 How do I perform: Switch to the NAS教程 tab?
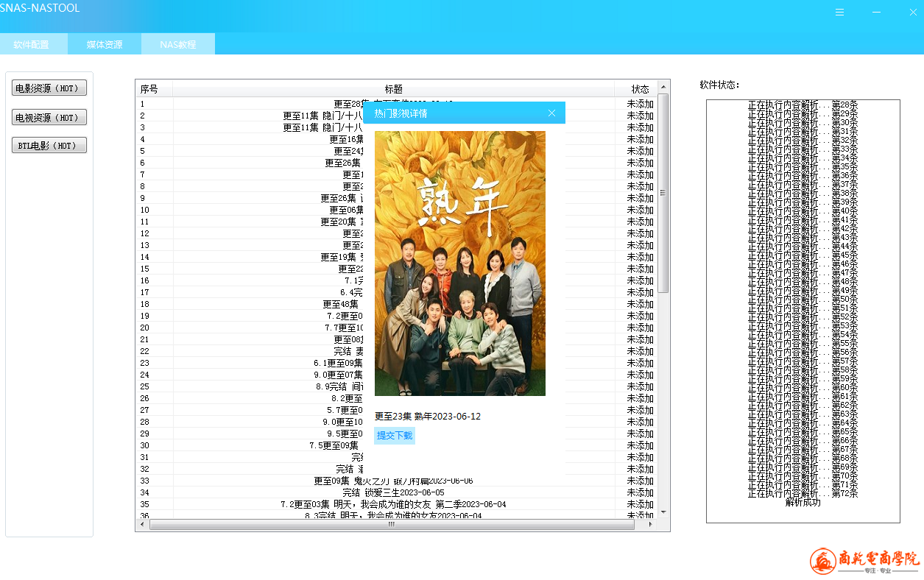click(178, 44)
